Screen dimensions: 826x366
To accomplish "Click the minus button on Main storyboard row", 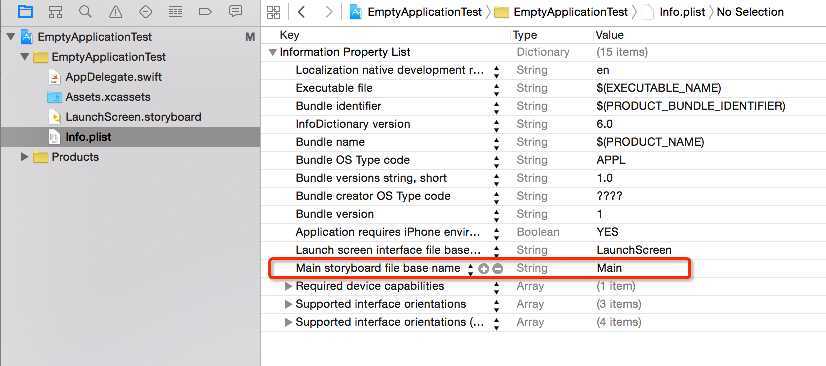I will pyautogui.click(x=497, y=269).
